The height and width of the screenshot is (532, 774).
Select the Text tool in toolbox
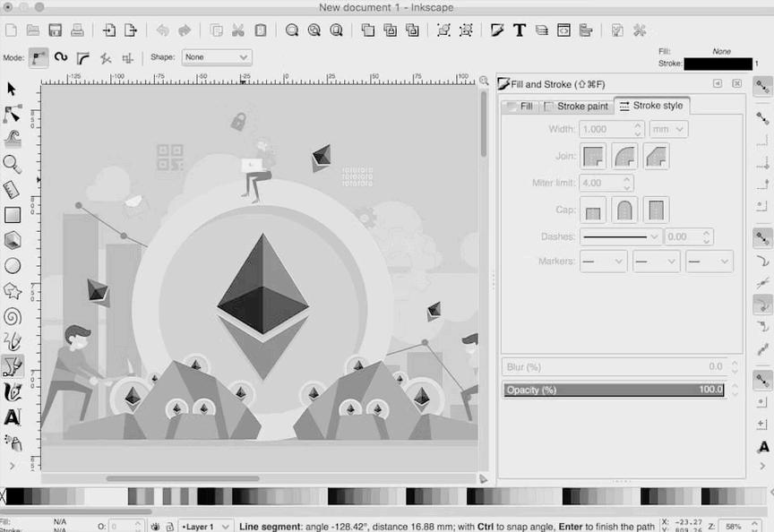(13, 417)
